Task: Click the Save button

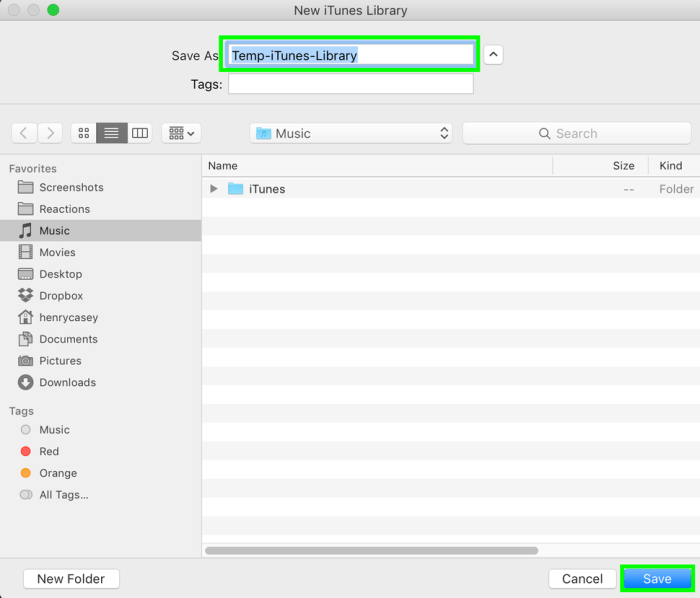Action: [x=657, y=579]
